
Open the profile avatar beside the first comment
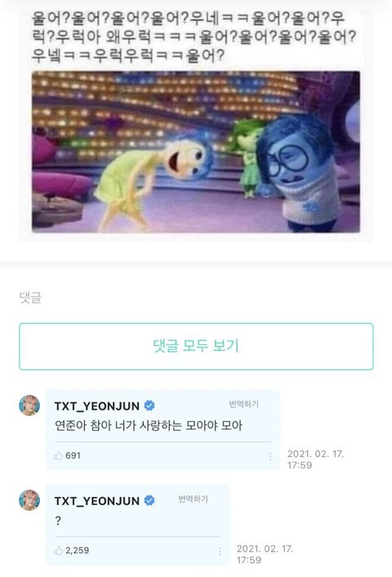[x=29, y=405]
